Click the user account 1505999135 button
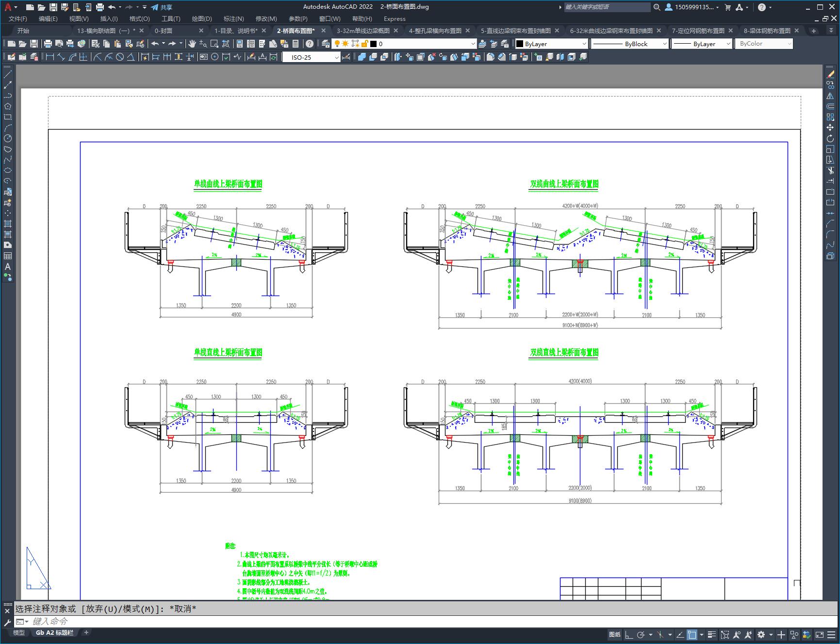840x644 pixels. 692,7
